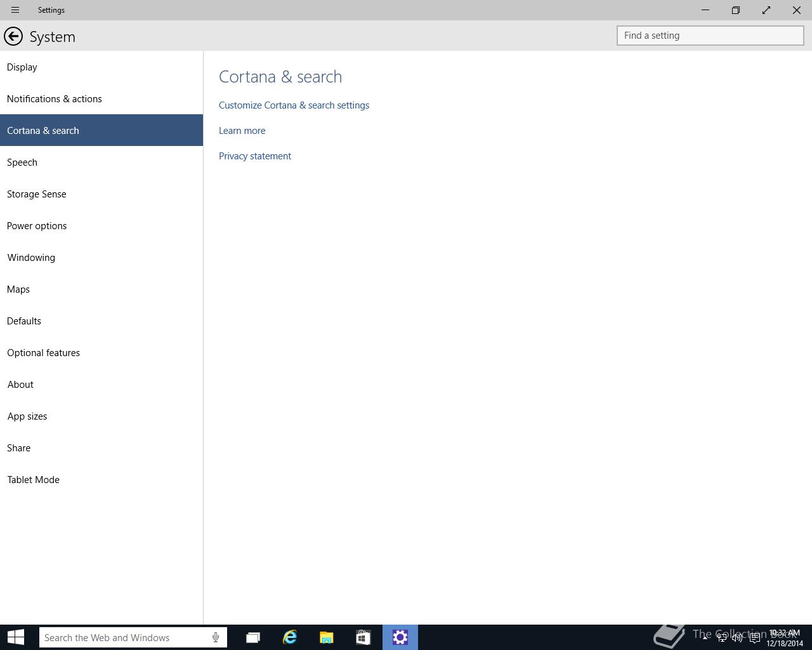Screen dimensions: 812x650
Task: Select the Windowing category
Action: point(101,257)
